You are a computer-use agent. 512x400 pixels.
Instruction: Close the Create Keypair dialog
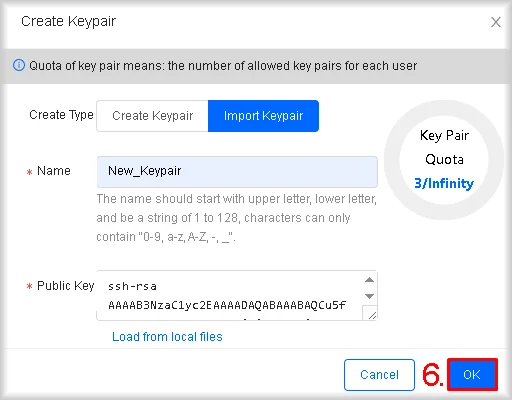point(496,22)
